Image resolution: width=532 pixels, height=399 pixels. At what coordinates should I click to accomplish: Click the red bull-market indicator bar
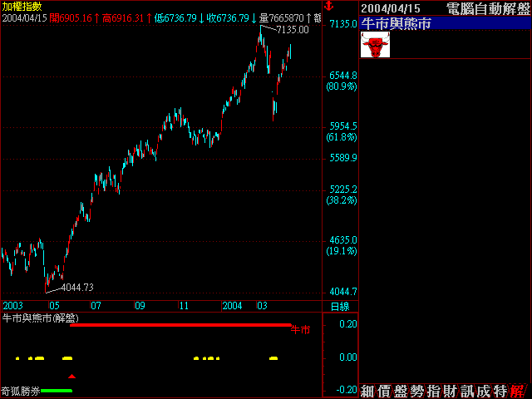(180, 325)
